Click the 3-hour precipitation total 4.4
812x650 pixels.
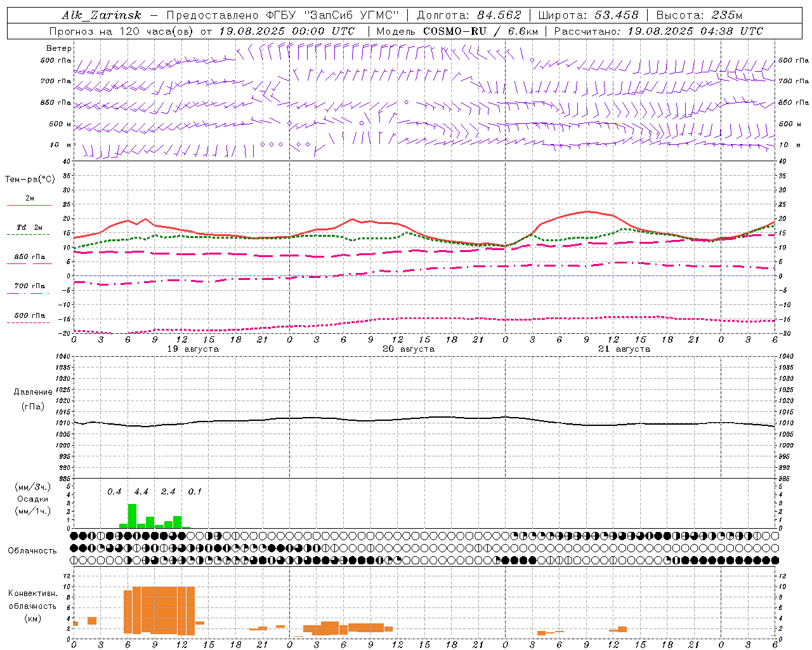pos(141,491)
